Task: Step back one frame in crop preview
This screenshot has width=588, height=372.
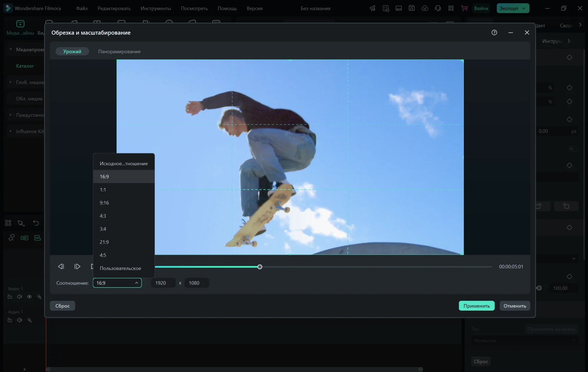Action: pyautogui.click(x=61, y=267)
